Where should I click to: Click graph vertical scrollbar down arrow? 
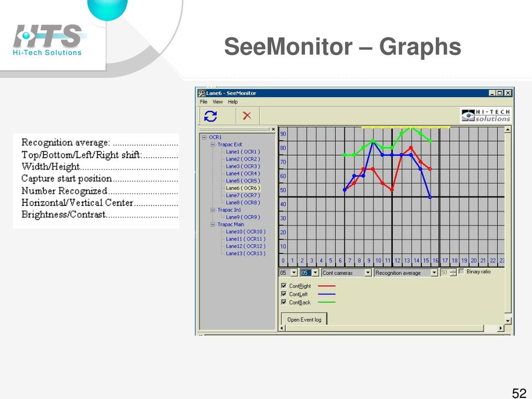[508, 321]
